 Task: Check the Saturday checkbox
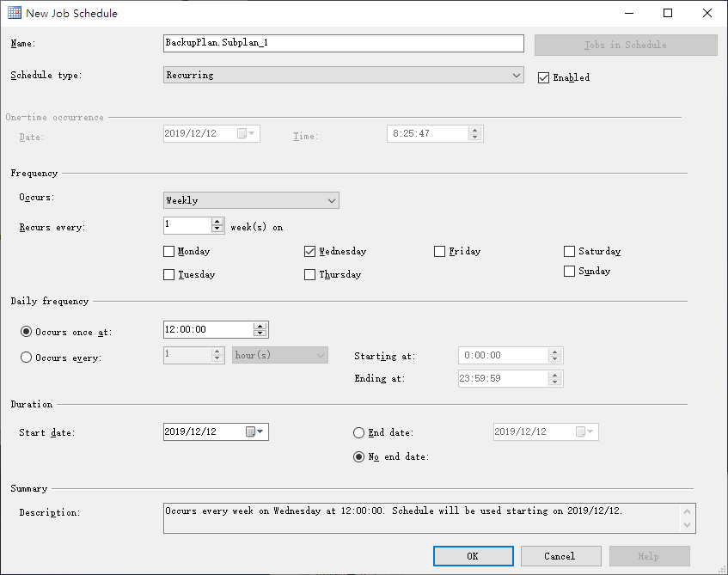click(569, 251)
